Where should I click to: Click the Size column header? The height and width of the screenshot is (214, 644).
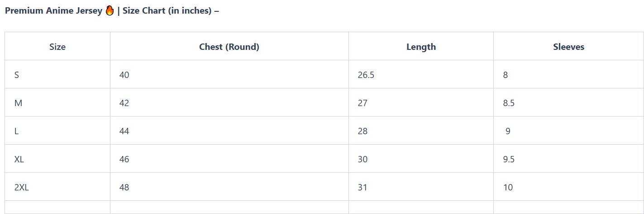pos(57,47)
